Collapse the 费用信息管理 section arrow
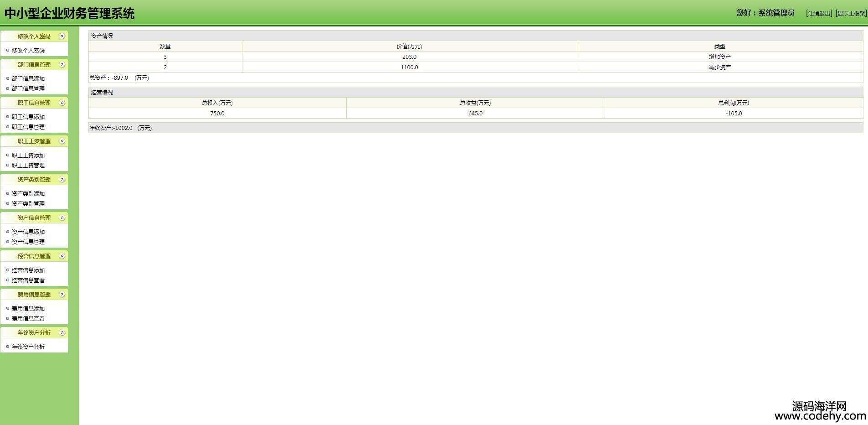This screenshot has height=425, width=868. (x=62, y=295)
